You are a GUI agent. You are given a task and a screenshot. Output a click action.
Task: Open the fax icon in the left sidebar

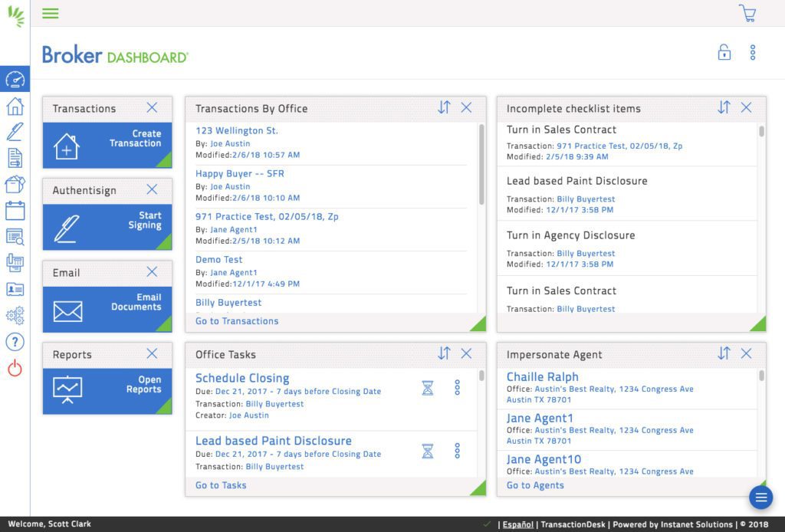(15, 263)
